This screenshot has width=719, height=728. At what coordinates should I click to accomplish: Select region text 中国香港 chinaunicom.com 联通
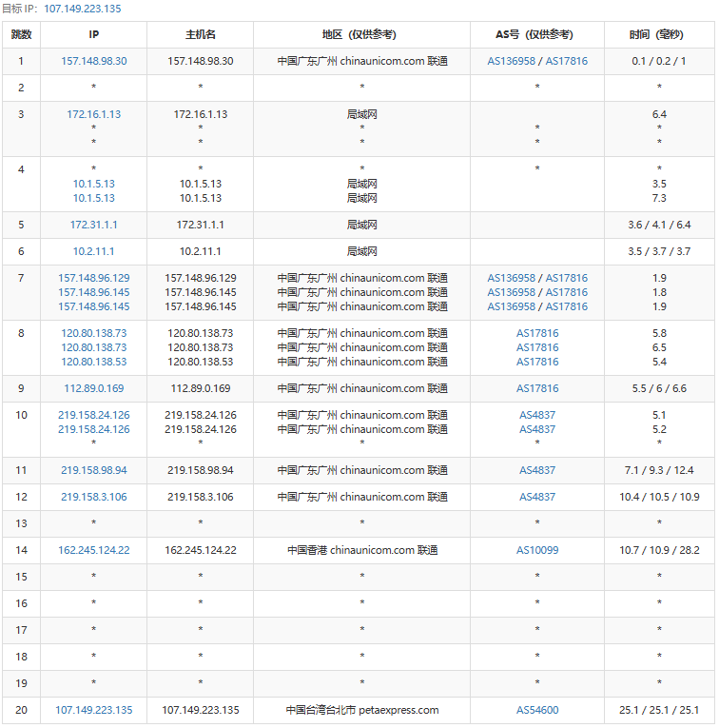click(x=361, y=550)
